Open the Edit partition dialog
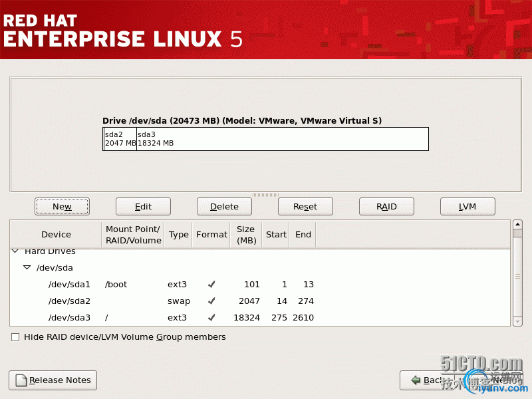 click(143, 207)
